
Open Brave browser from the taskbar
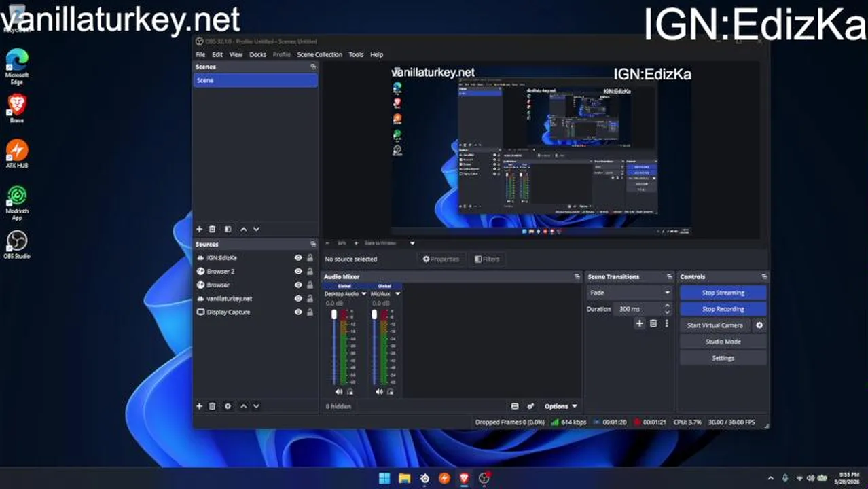[464, 478]
